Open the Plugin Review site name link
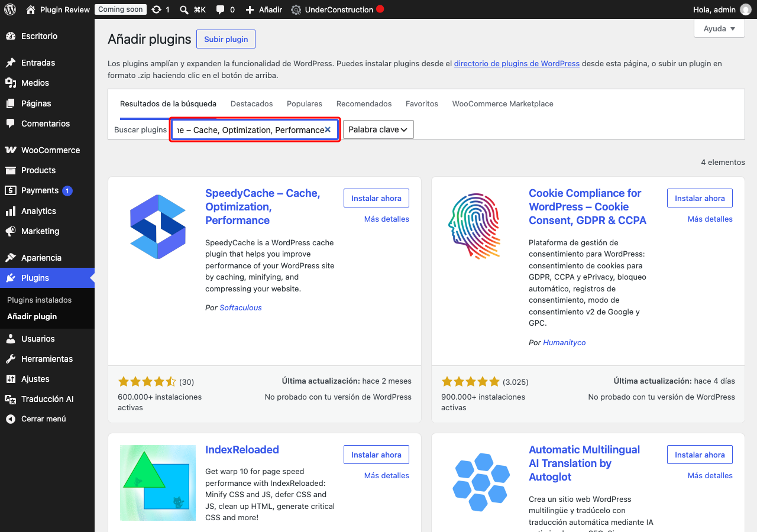The height and width of the screenshot is (532, 757). 65,9
